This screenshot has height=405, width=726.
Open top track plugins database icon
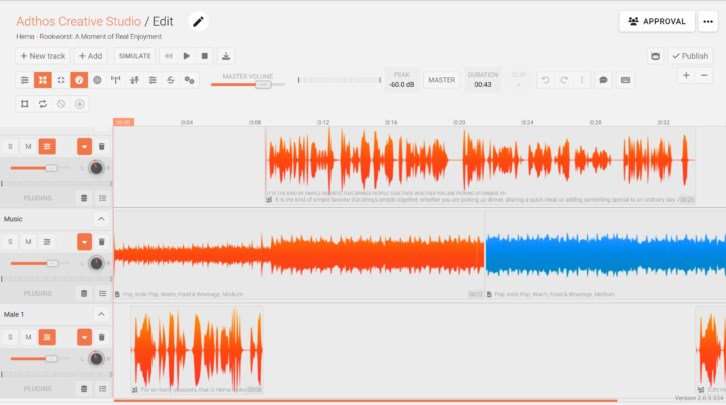coord(84,198)
